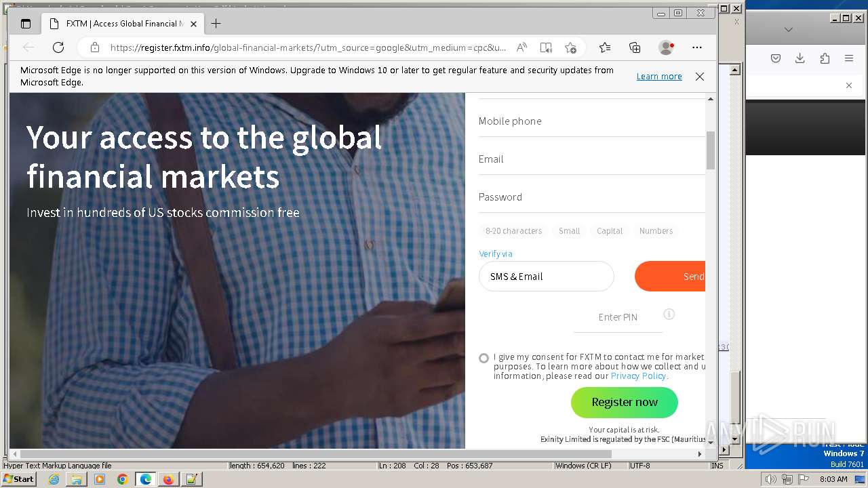Image resolution: width=868 pixels, height=488 pixels.
Task: Open Firefox Extensions icon
Action: (825, 58)
